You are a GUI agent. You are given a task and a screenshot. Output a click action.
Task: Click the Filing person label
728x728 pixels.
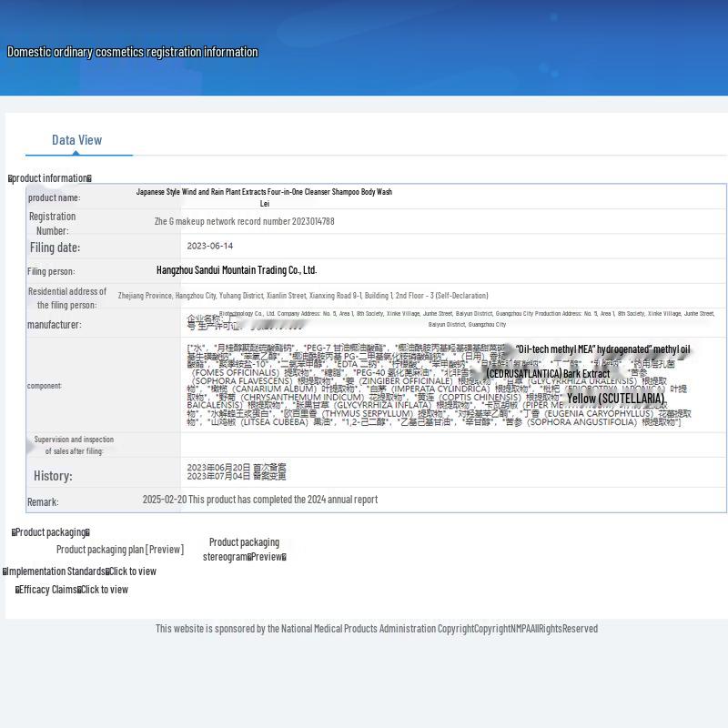coord(51,271)
